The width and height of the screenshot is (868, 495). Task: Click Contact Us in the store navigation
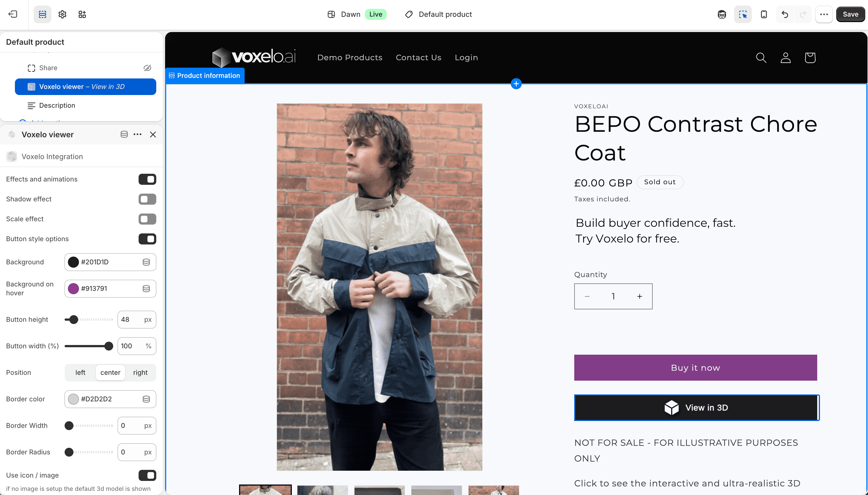[418, 57]
